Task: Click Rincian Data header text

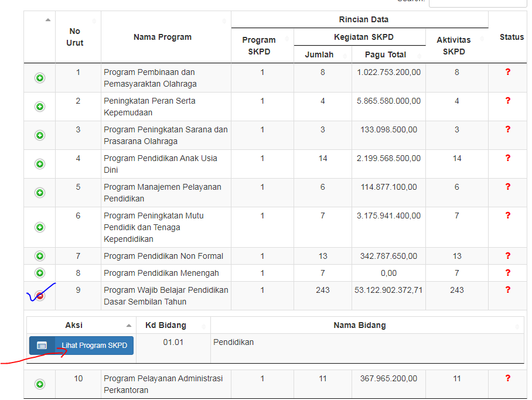Action: [x=363, y=20]
